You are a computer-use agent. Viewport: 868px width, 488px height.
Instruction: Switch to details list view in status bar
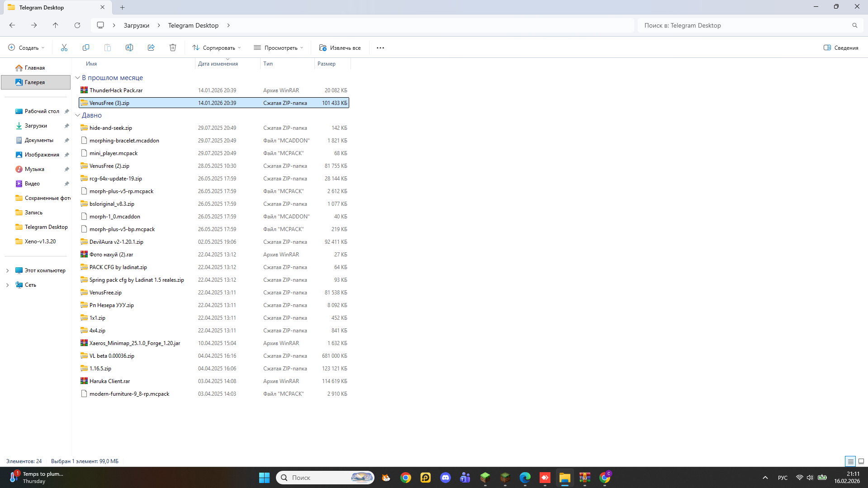coord(850,461)
